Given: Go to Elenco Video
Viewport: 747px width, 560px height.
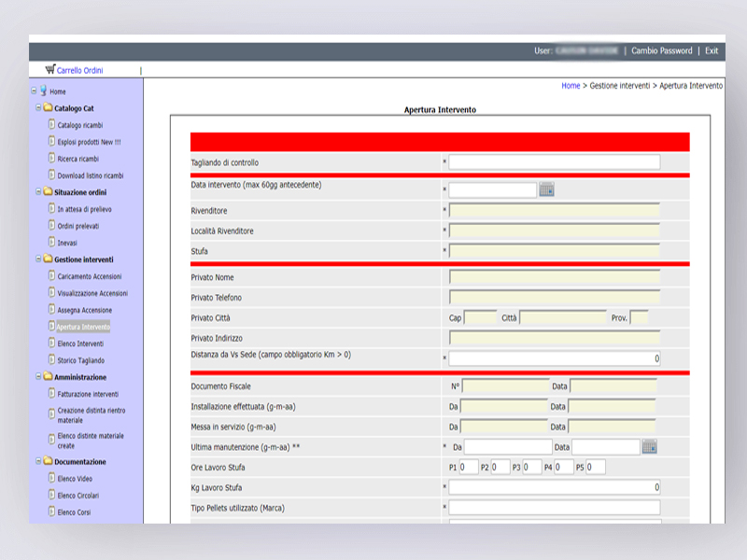Looking at the screenshot, I should pos(75,478).
